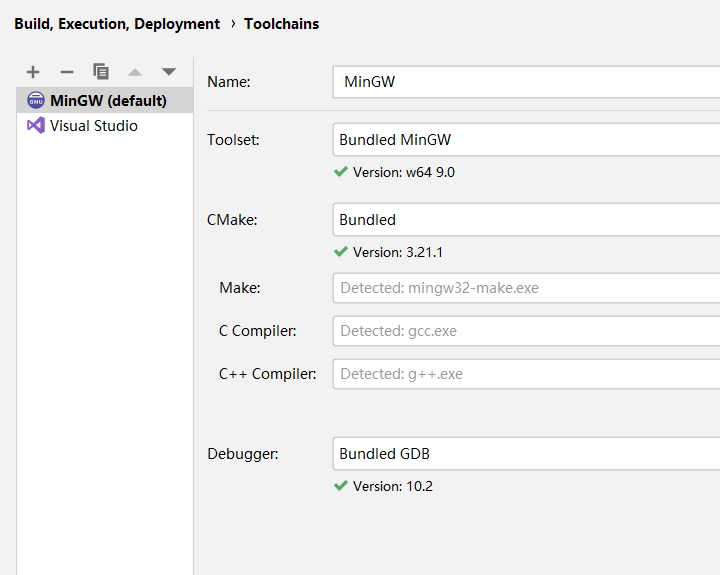Click the C++ Compiler: label
720x575 pixels.
(x=268, y=374)
